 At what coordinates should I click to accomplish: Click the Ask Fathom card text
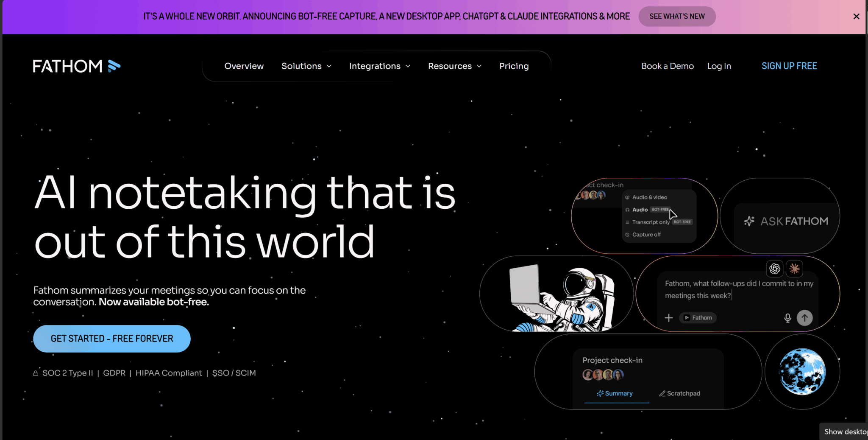(x=794, y=221)
